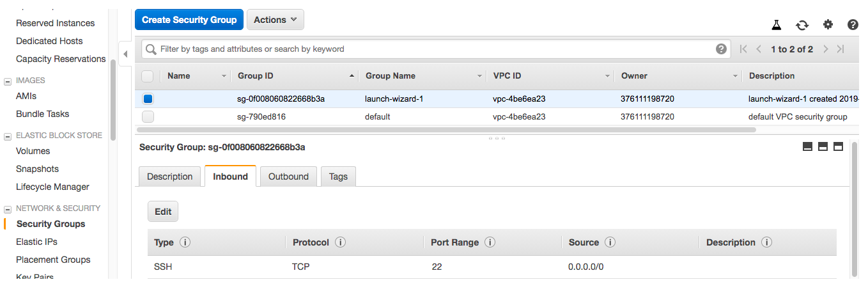The height and width of the screenshot is (282, 868).
Task: Toggle the select-all header checkbox
Action: [148, 76]
